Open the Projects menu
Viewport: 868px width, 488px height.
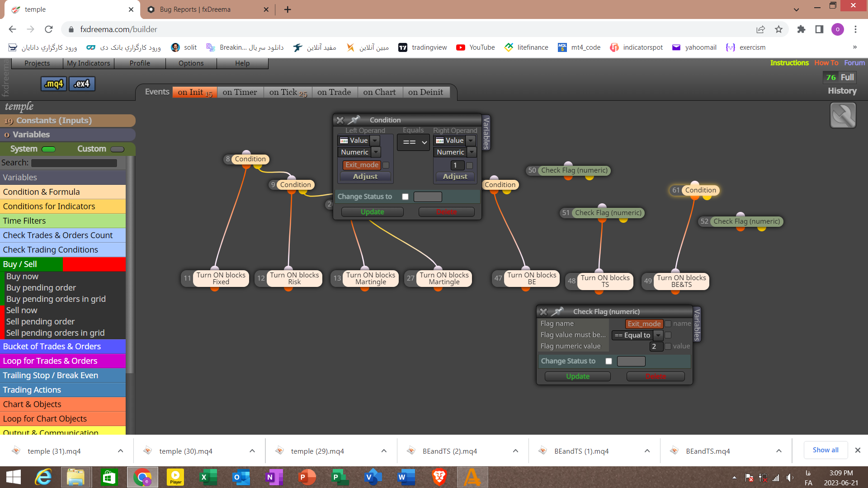click(x=37, y=63)
